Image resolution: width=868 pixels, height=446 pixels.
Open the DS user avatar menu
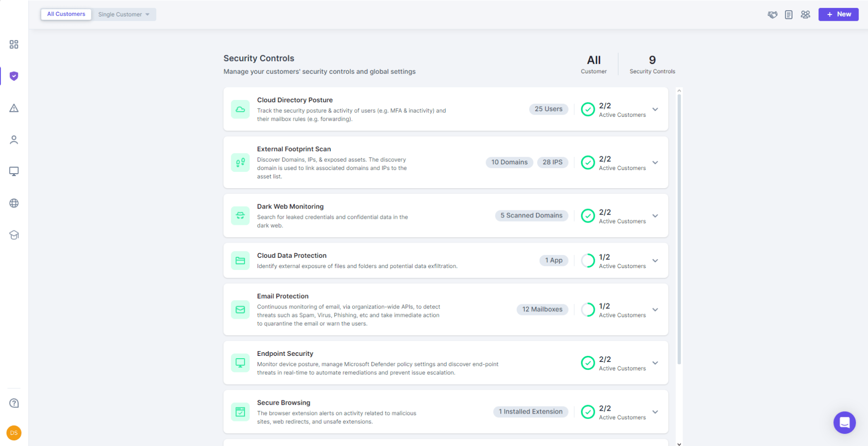click(x=14, y=433)
